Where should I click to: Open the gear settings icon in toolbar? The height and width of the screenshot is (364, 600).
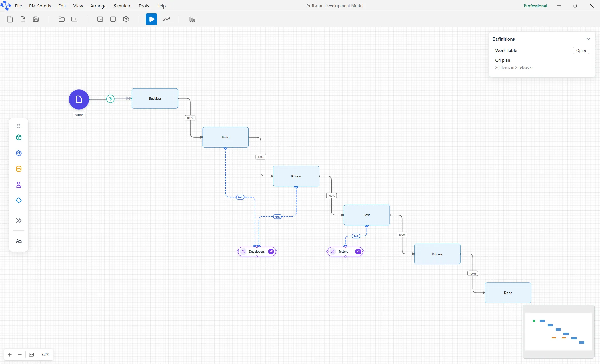click(126, 19)
